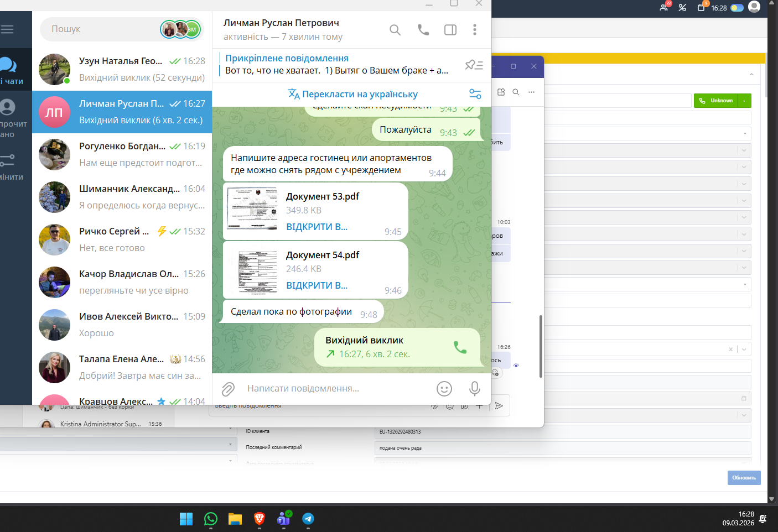Preview the Документ 53.pdf thumbnail

click(252, 208)
